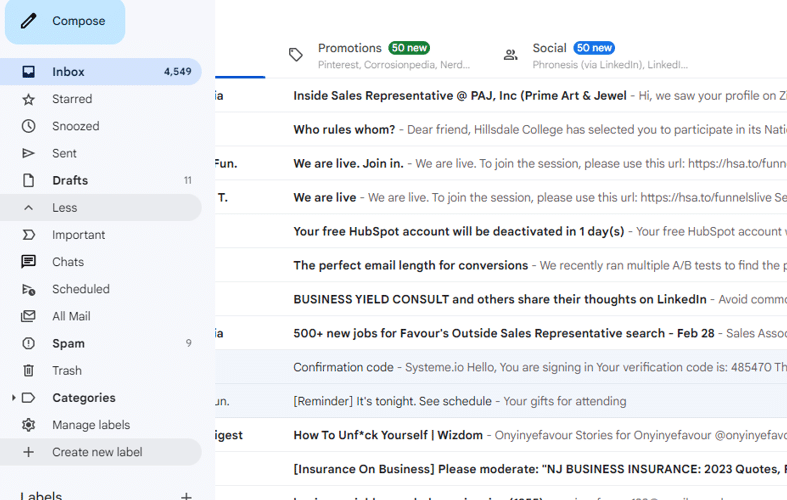Add a label with plus button
Viewport: 787px width, 500px height.
(x=186, y=495)
